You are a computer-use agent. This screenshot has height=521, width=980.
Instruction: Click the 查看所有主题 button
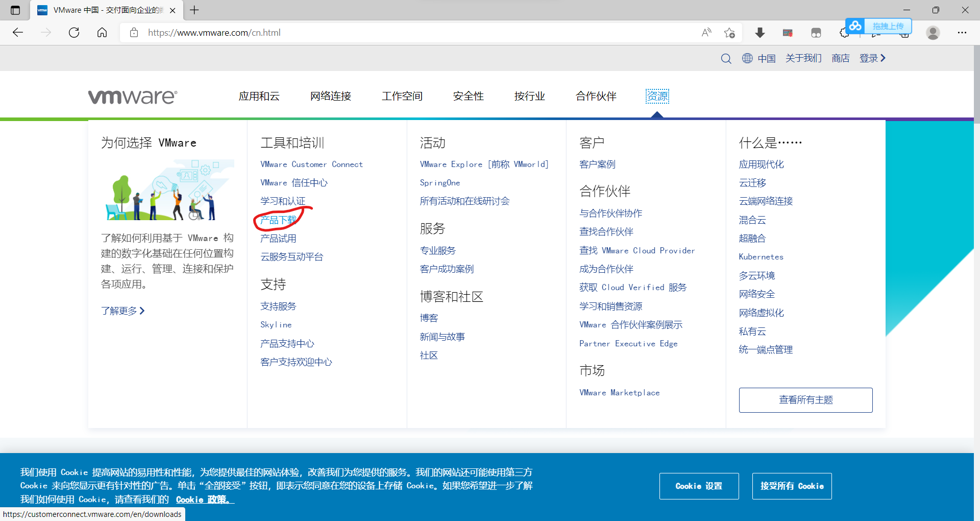tap(805, 400)
